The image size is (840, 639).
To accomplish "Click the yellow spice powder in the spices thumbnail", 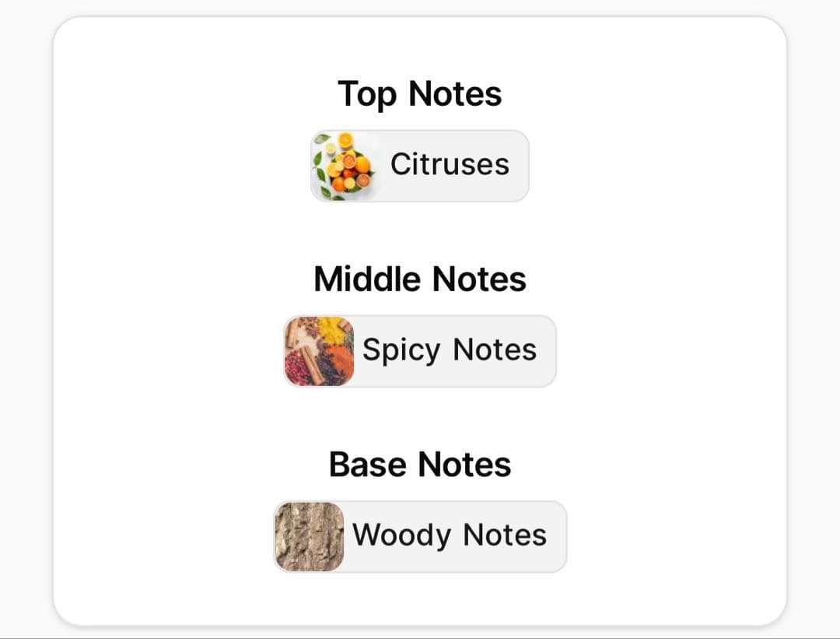I will coord(332,330).
